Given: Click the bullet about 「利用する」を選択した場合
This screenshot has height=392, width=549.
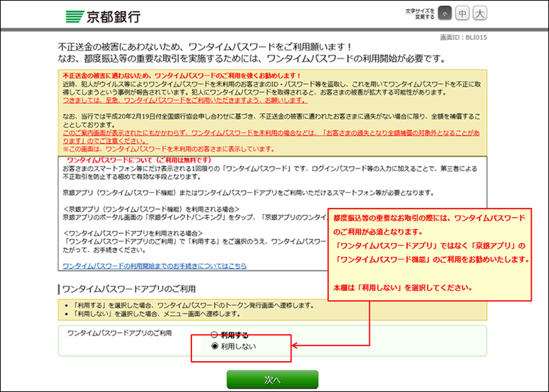Looking at the screenshot, I should 193,305.
